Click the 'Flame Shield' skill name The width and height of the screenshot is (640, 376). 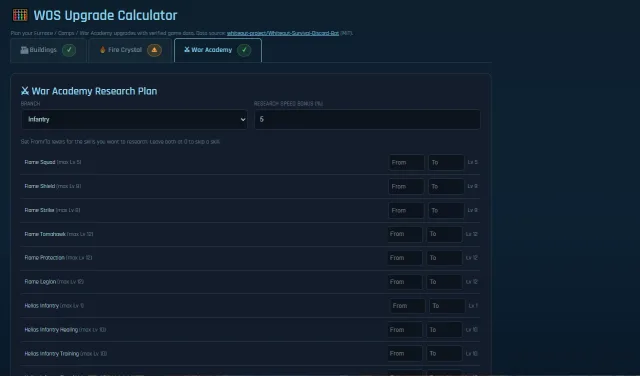click(x=40, y=186)
